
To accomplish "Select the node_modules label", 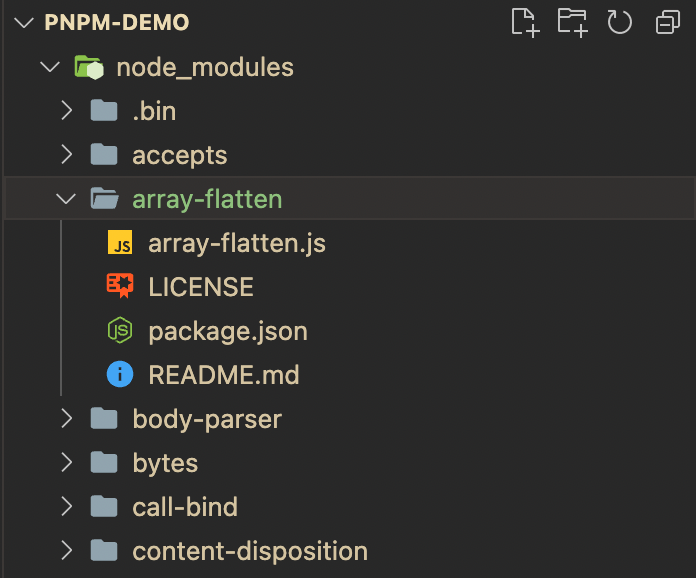I will click(205, 68).
